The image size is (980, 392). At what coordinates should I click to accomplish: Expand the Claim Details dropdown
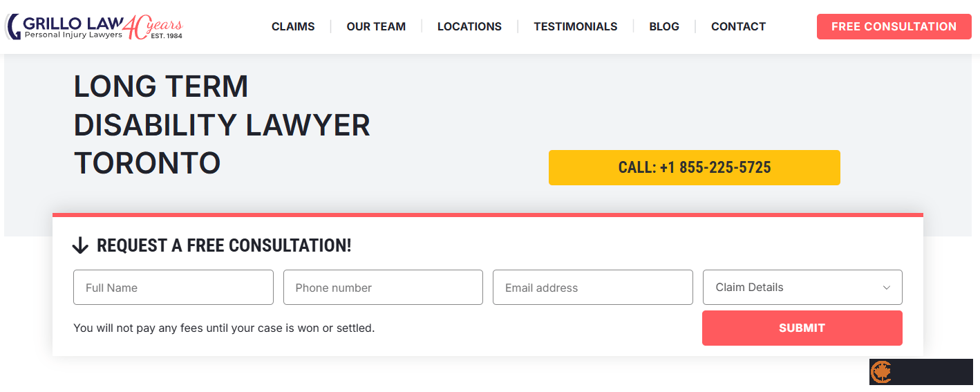pyautogui.click(x=795, y=288)
